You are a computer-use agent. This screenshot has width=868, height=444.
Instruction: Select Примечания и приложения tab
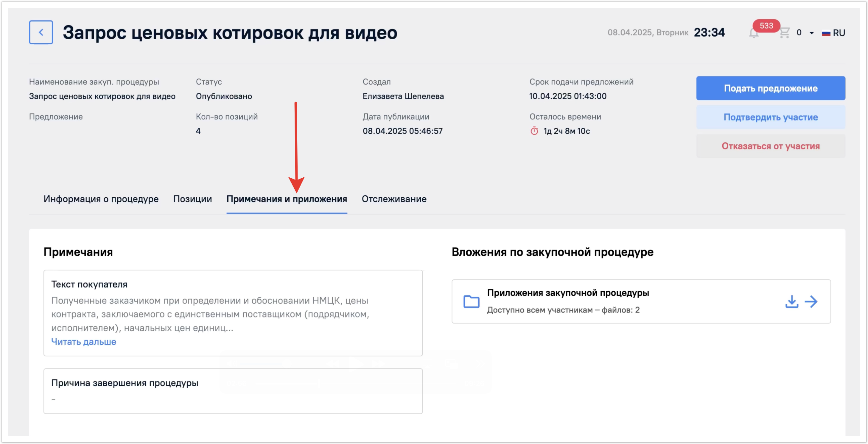[x=287, y=199]
